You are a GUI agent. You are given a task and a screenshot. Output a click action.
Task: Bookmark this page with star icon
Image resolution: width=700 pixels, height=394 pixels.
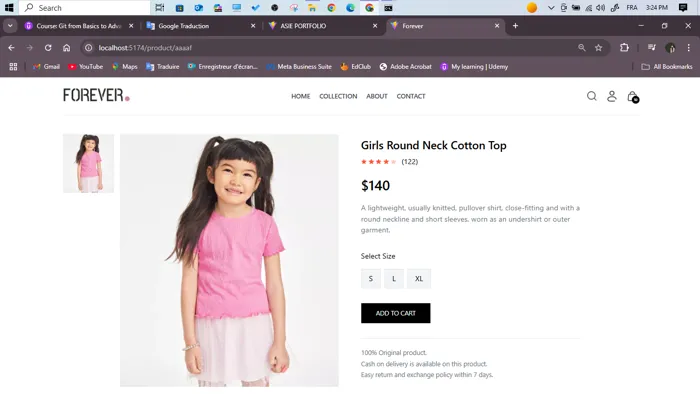598,48
